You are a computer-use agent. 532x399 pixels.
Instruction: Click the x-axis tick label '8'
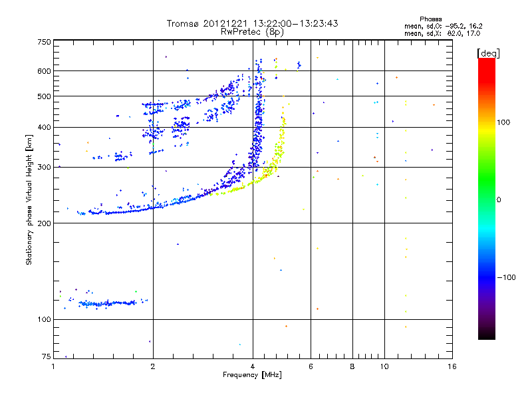coord(352,366)
